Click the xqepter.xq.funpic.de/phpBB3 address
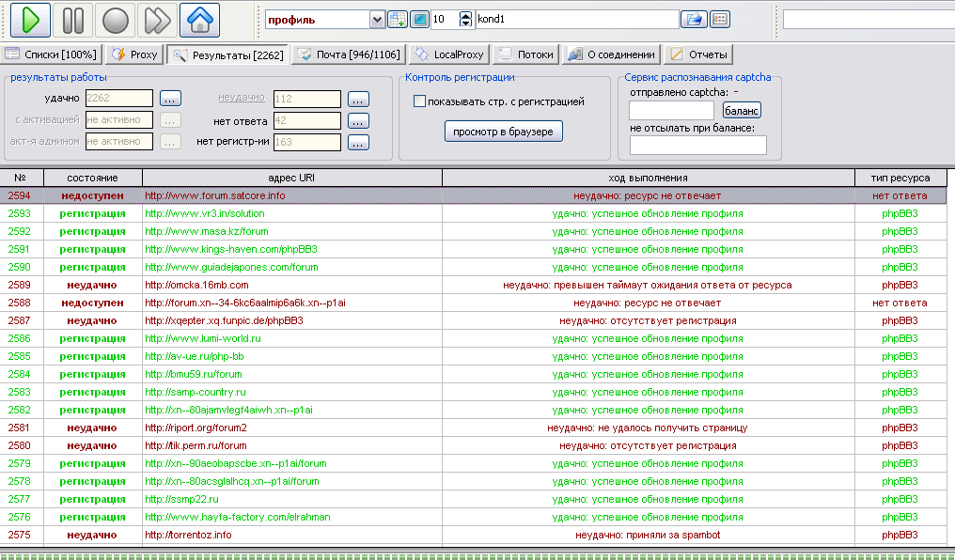The width and height of the screenshot is (955, 560). [x=224, y=320]
